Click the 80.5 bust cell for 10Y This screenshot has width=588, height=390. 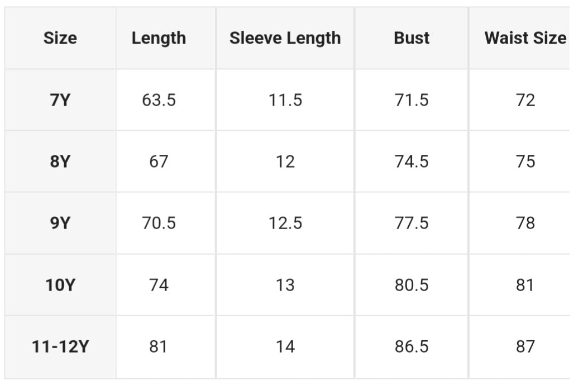[412, 285]
